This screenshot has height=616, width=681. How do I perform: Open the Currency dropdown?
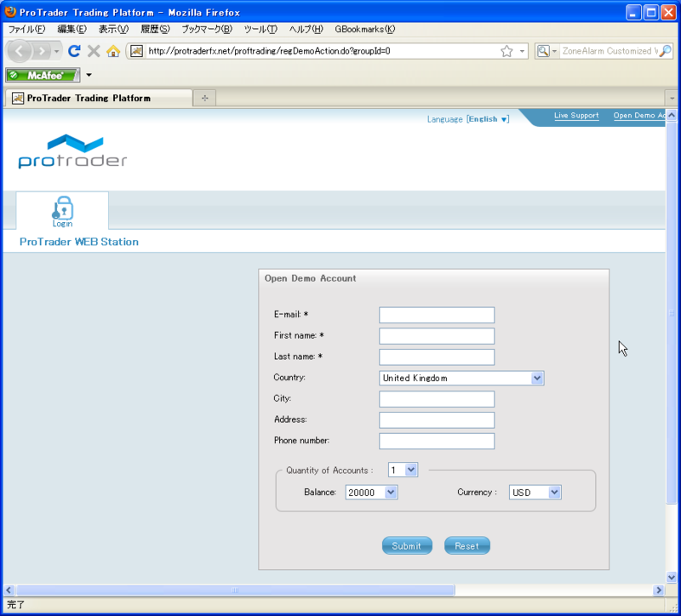[x=535, y=493]
